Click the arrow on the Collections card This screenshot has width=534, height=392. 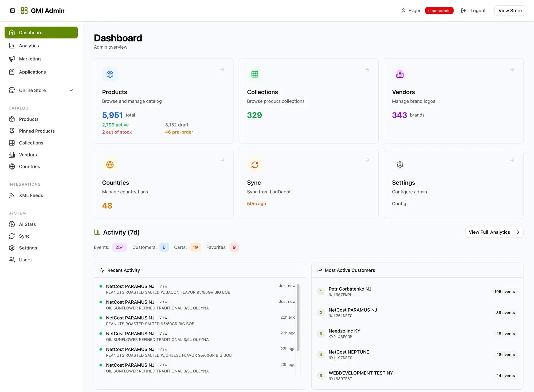(x=367, y=70)
